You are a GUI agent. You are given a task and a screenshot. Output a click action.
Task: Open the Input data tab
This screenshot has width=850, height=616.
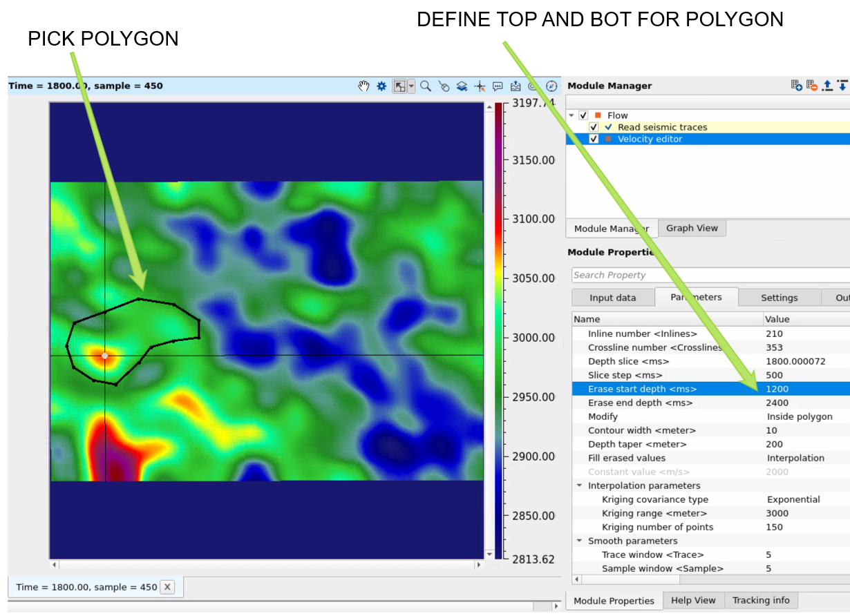pos(612,298)
